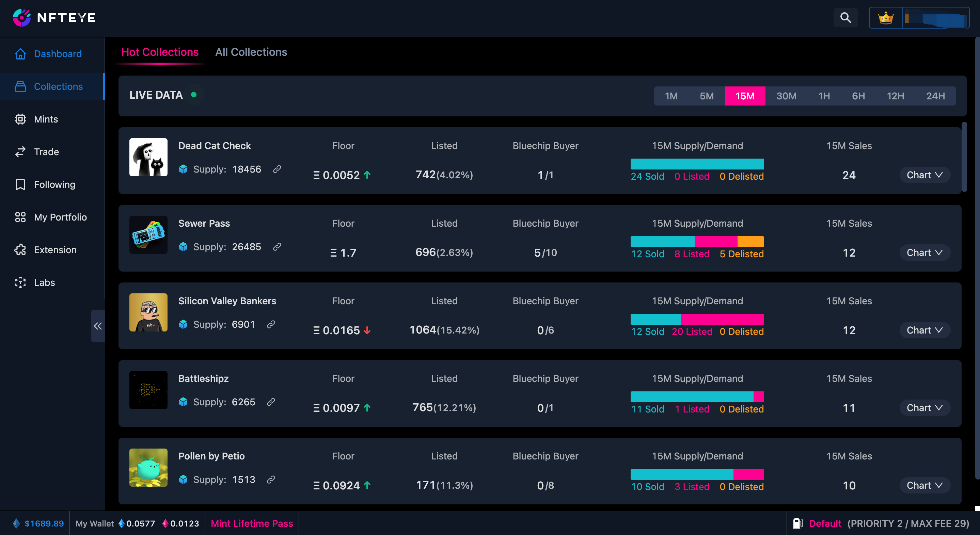The image size is (980, 535).
Task: Click the search magnifier icon
Action: 845,17
